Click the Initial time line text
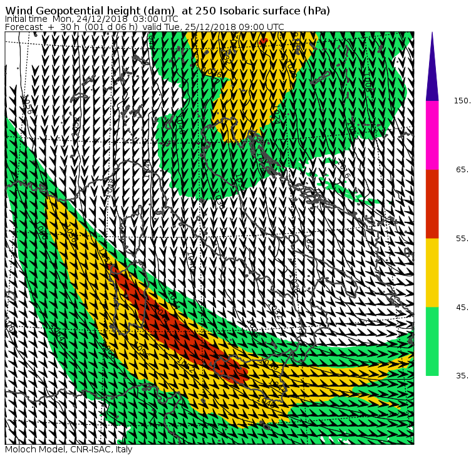The height and width of the screenshot is (458, 476). coord(91,19)
